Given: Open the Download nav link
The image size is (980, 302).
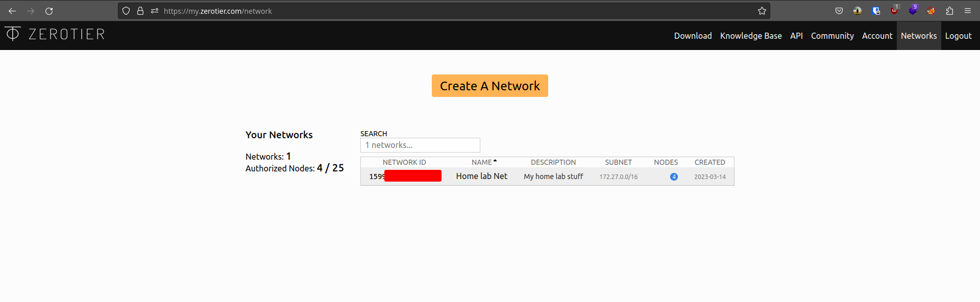Looking at the screenshot, I should click(x=693, y=36).
